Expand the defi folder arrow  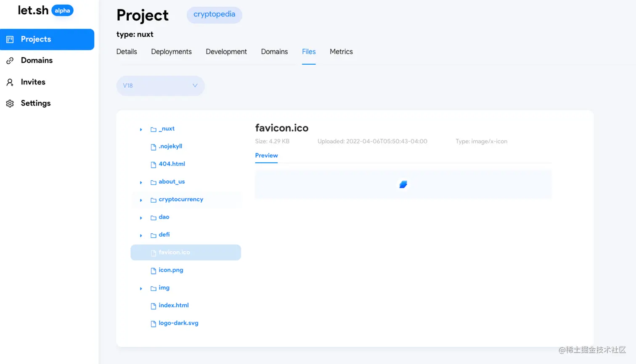[141, 235]
